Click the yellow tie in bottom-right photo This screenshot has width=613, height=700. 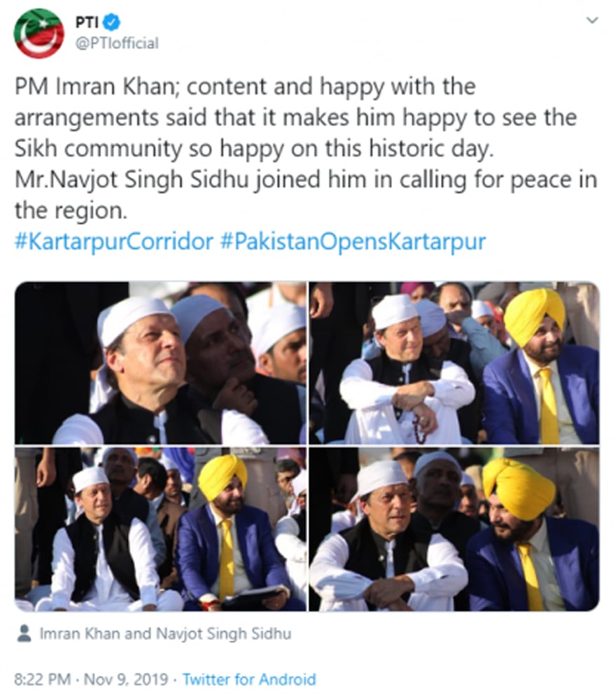[x=532, y=576]
